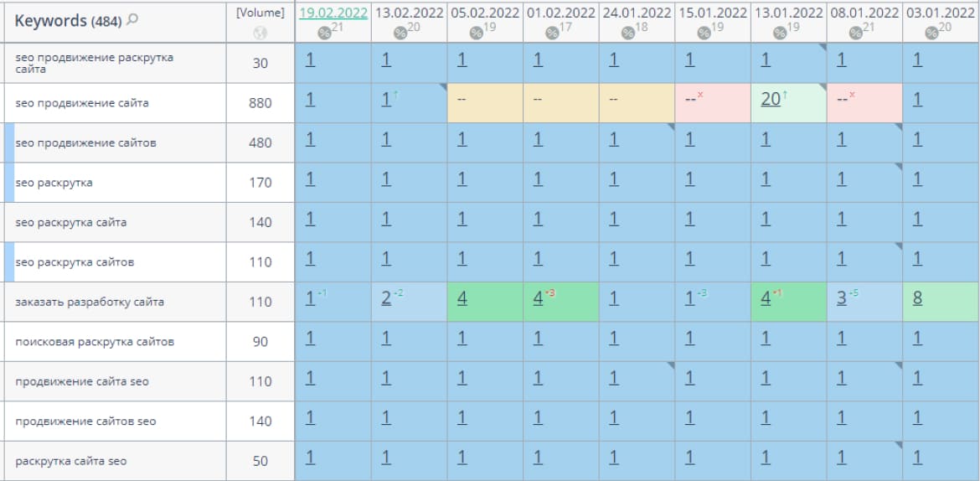Select the 15.01.2022 date column header
The height and width of the screenshot is (481, 980).
pos(712,13)
